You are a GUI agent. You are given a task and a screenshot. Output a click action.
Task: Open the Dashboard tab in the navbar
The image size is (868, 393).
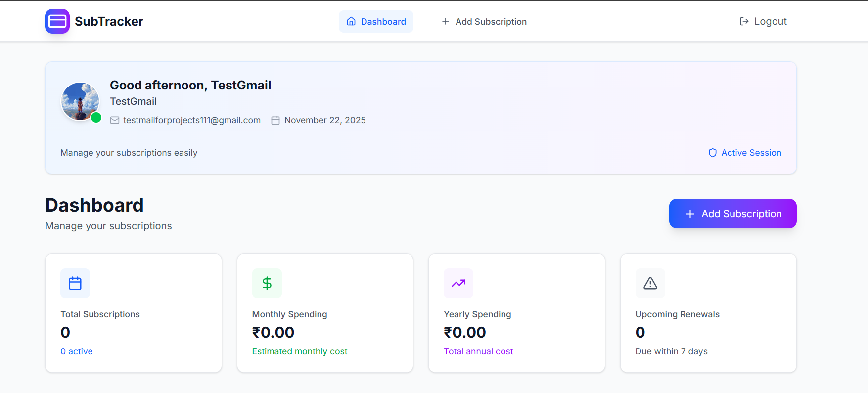coord(376,22)
